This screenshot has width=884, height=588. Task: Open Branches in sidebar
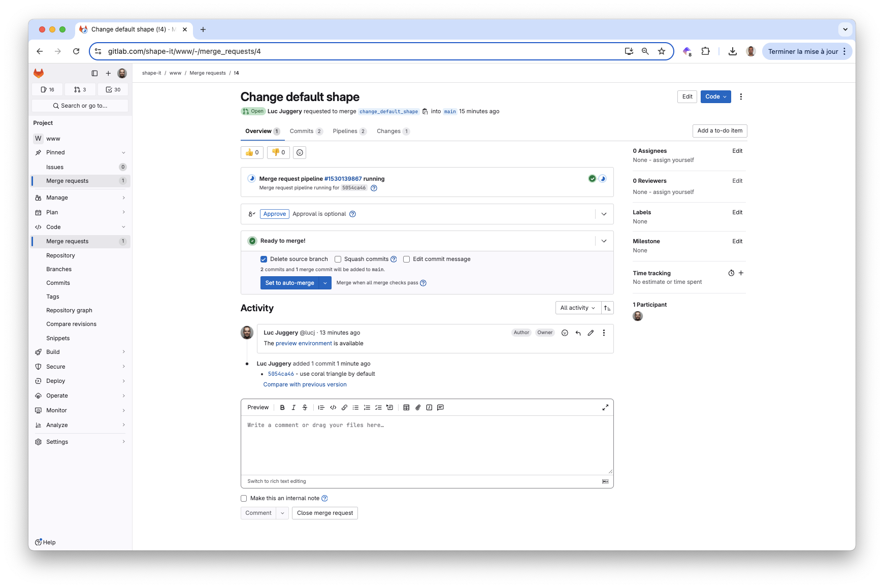(x=59, y=269)
